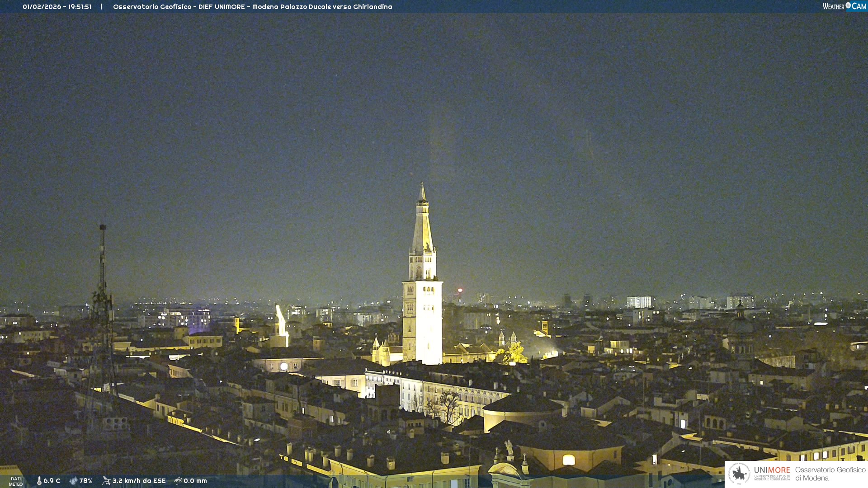Click the thermometer temperature icon
The height and width of the screenshot is (488, 868).
click(x=39, y=481)
